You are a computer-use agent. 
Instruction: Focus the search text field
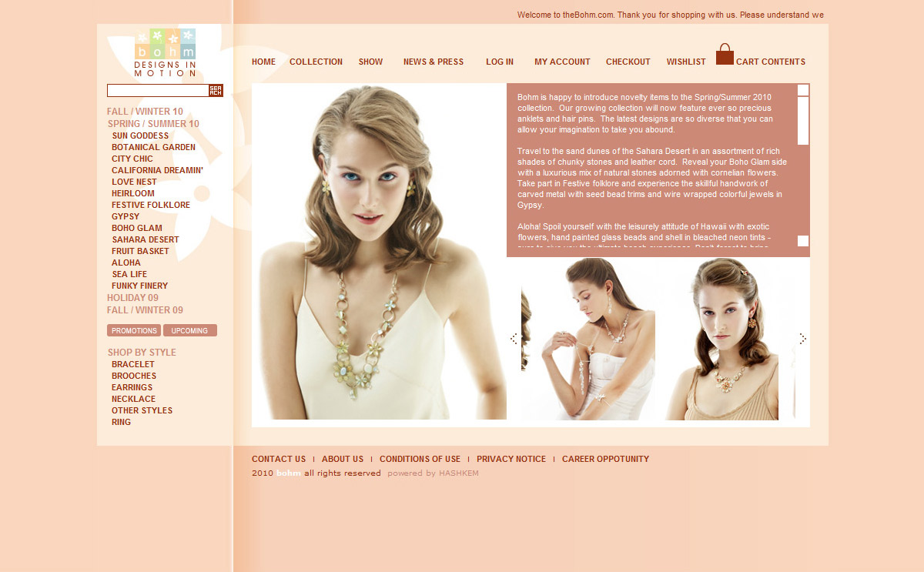coord(158,91)
